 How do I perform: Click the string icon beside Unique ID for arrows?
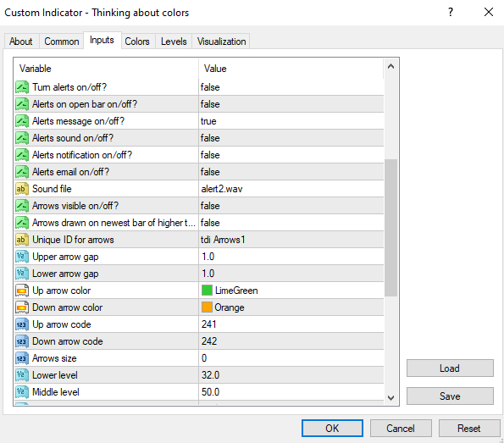pos(22,240)
